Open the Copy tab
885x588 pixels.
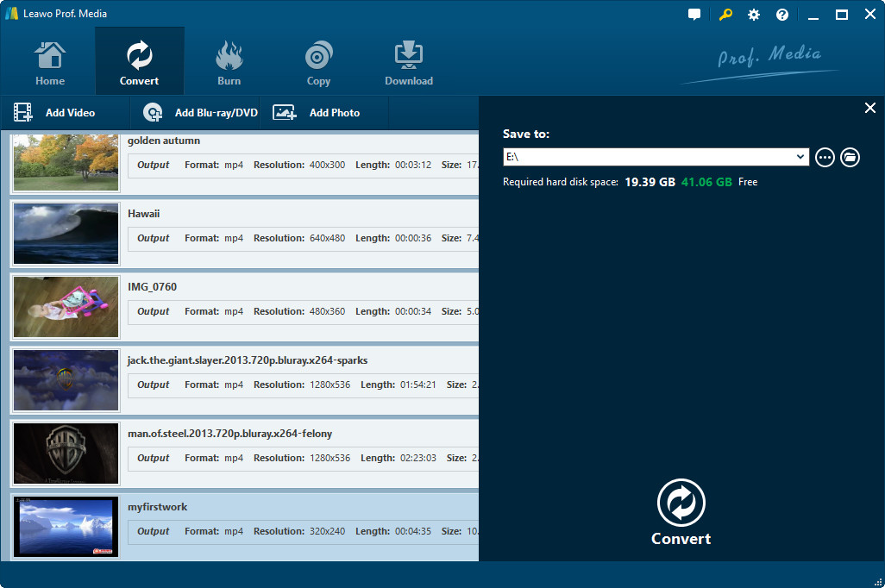(x=318, y=64)
